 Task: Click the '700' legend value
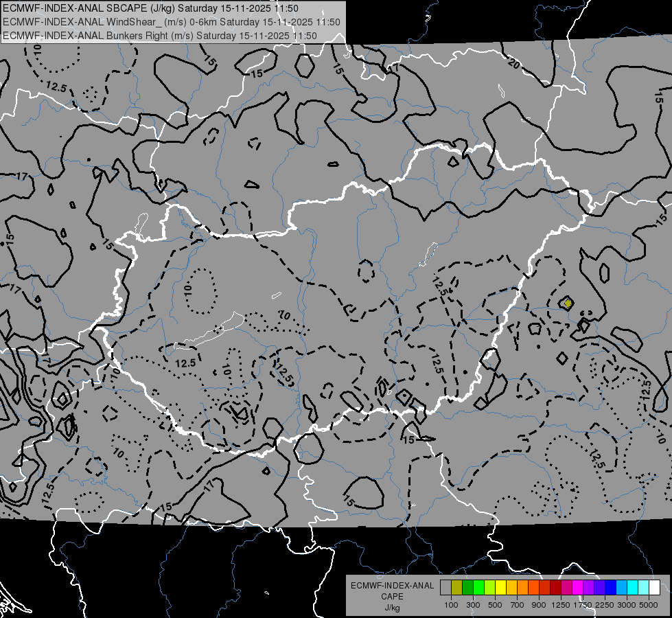click(x=518, y=605)
